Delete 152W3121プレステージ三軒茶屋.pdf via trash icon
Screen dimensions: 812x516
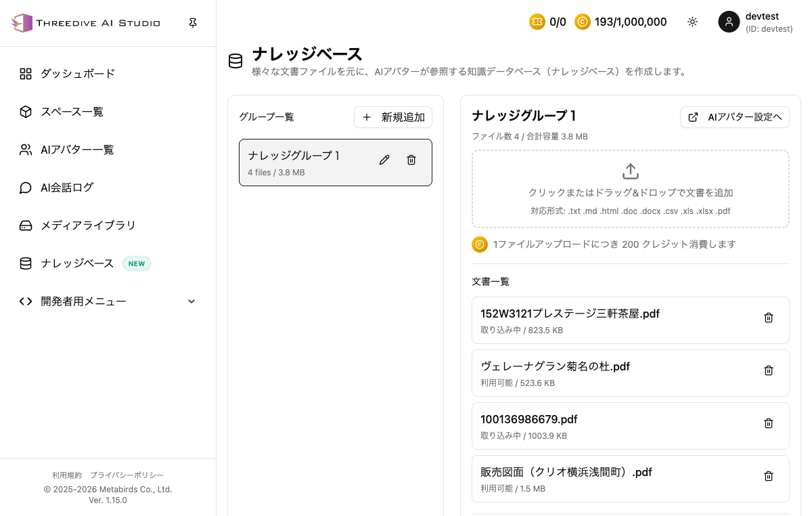point(769,318)
